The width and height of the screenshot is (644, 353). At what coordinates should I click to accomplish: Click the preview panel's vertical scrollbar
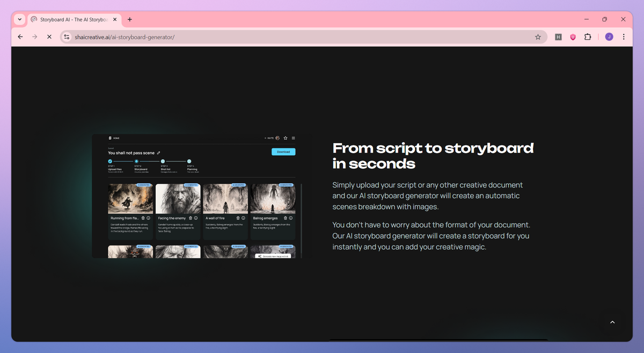301,220
